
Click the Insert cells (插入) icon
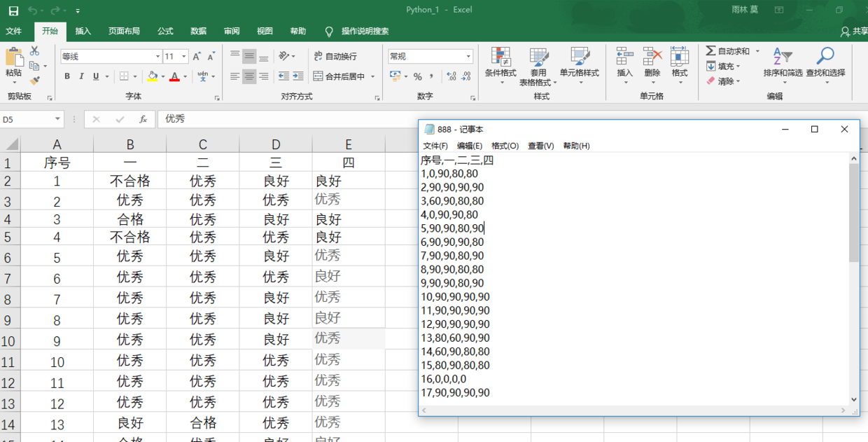pos(624,57)
